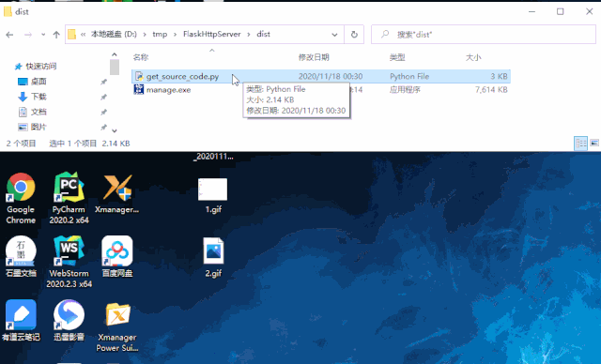Sort files by 修改日期 column
The height and width of the screenshot is (364, 601).
coord(314,57)
